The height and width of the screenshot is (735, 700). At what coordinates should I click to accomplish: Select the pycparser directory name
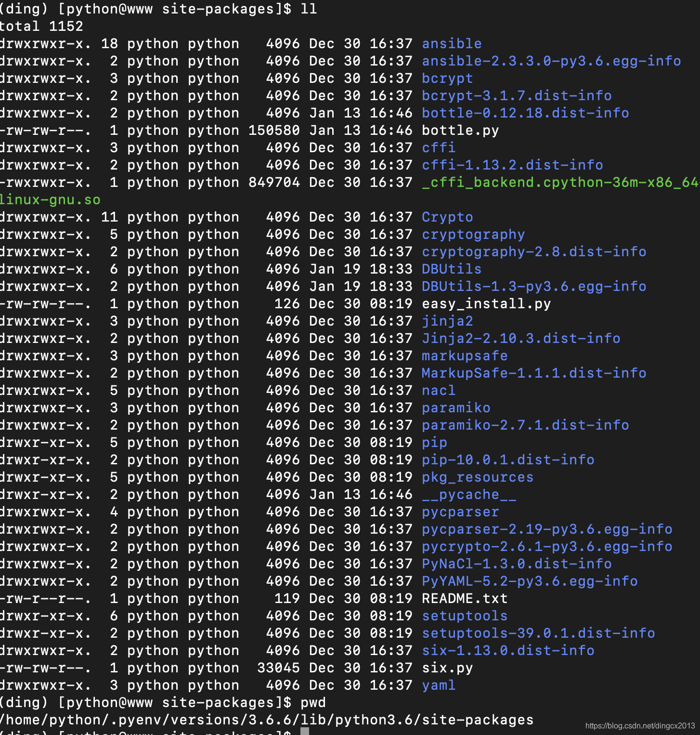tap(460, 512)
